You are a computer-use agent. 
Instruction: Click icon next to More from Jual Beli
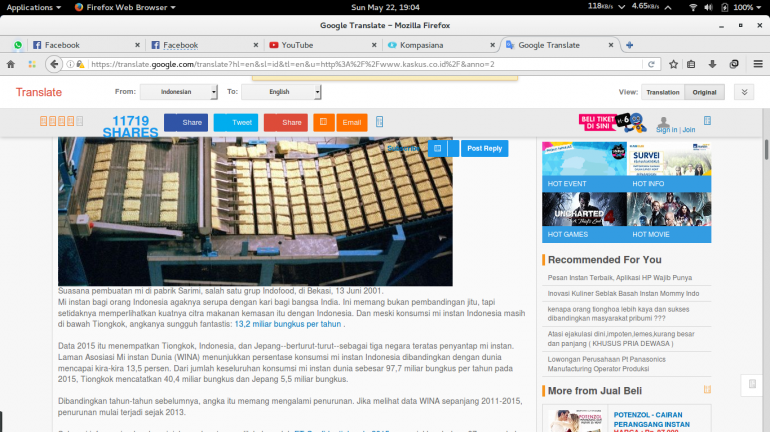pos(707,390)
